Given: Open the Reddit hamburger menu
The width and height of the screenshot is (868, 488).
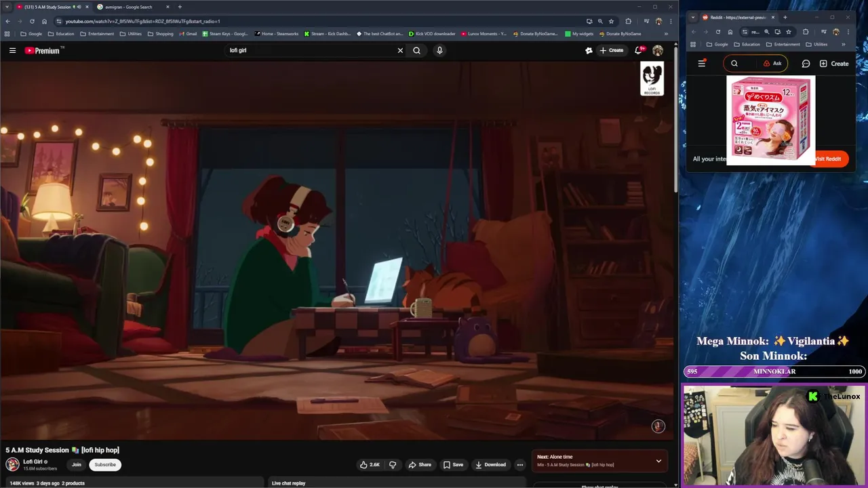Looking at the screenshot, I should [x=702, y=64].
